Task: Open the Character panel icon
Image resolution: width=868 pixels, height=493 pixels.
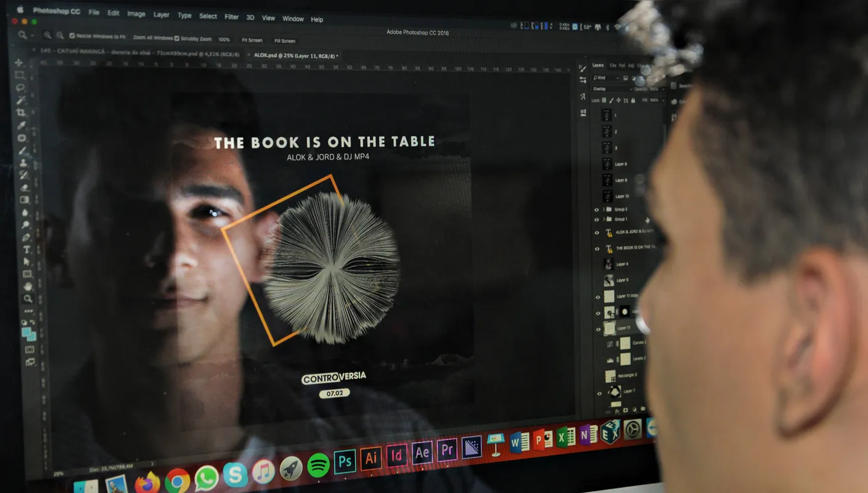Action: [583, 96]
